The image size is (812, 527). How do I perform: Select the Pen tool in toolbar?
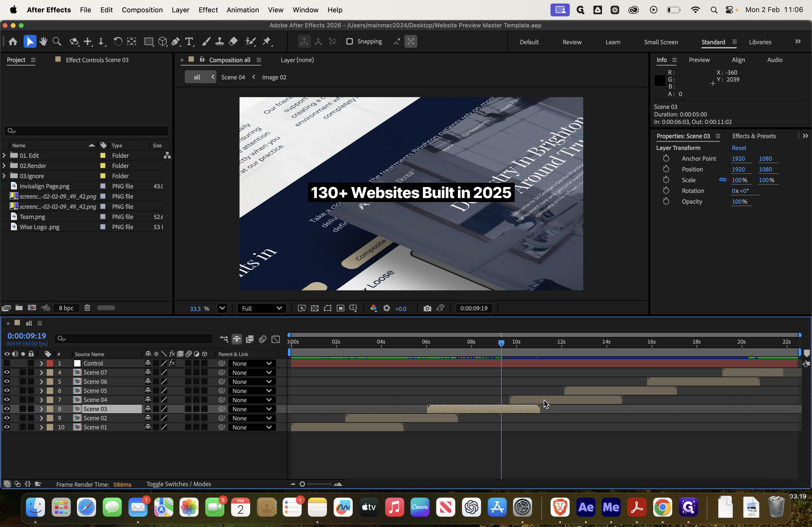(x=175, y=42)
